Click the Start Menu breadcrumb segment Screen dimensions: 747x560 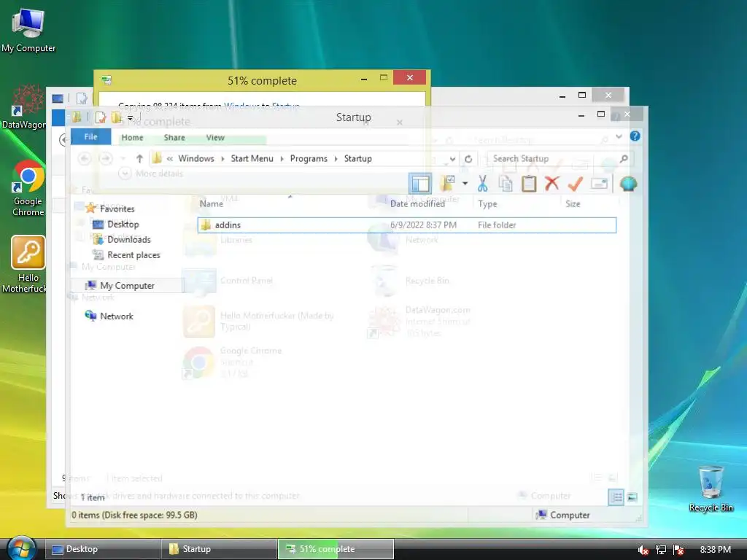point(252,158)
